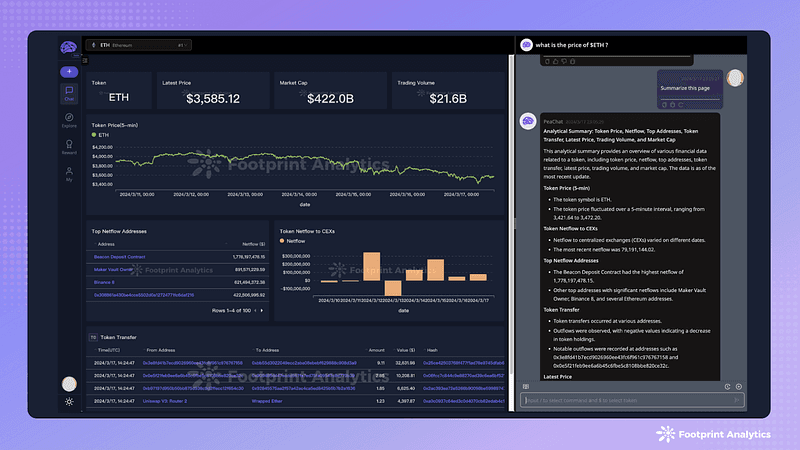This screenshot has width=800, height=450.
Task: Toggle the ETH legend in price chart
Action: (x=100, y=135)
